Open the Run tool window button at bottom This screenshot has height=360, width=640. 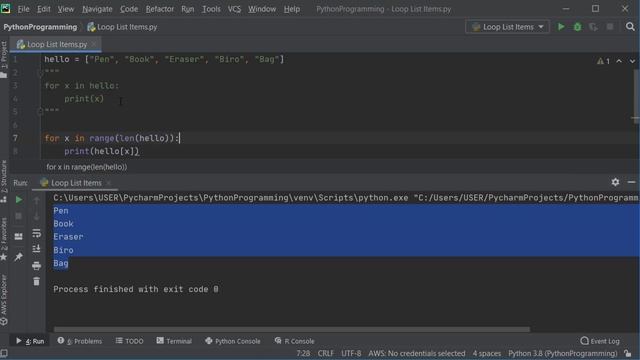(30, 341)
